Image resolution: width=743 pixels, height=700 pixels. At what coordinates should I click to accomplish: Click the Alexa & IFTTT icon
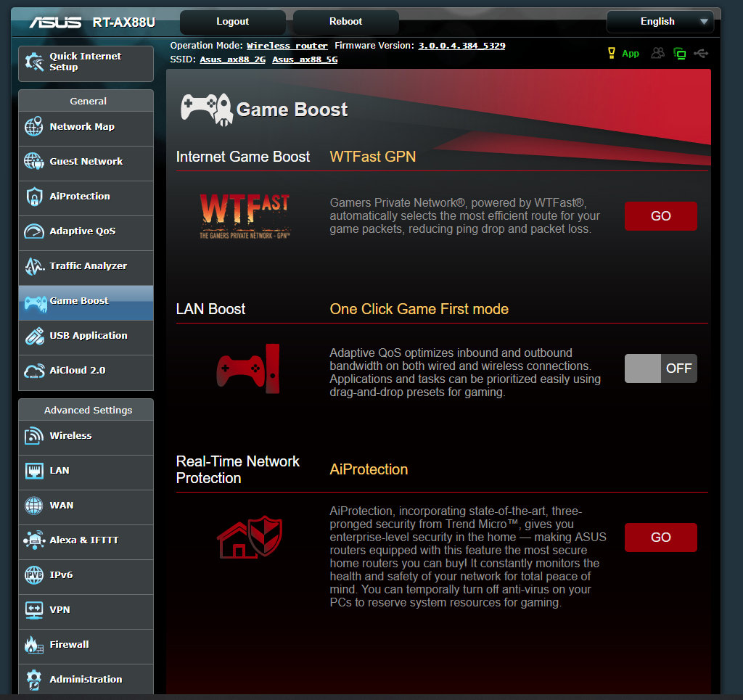34,540
